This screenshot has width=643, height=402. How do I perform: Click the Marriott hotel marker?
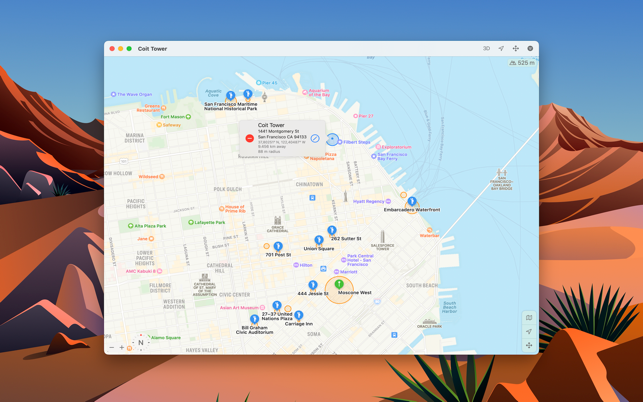[x=336, y=272]
